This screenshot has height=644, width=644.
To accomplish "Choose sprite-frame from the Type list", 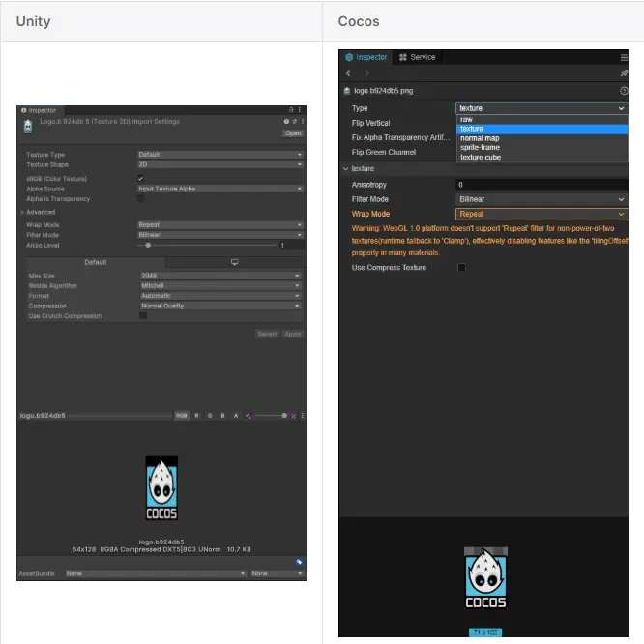I will click(x=542, y=147).
